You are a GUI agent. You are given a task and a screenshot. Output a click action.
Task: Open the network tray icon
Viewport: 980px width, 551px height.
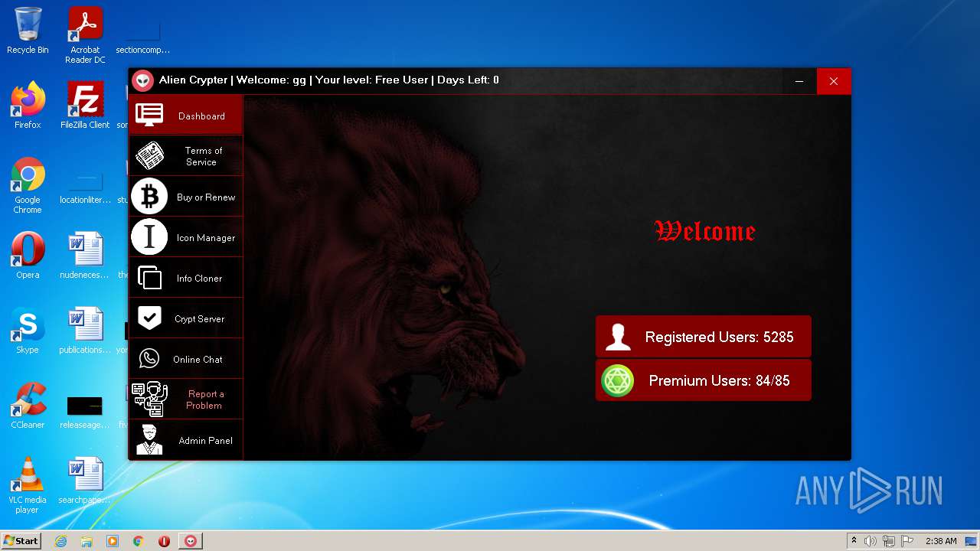tap(889, 541)
